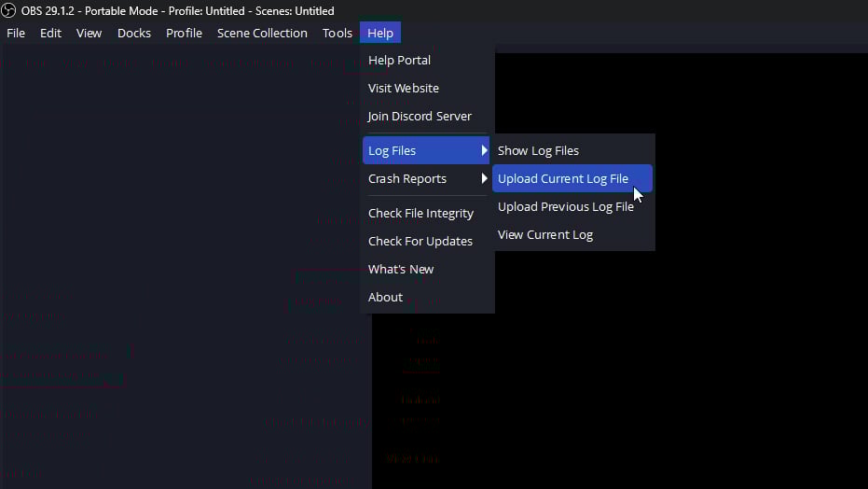Image resolution: width=868 pixels, height=489 pixels.
Task: Select Show Log Files
Action: 572,150
